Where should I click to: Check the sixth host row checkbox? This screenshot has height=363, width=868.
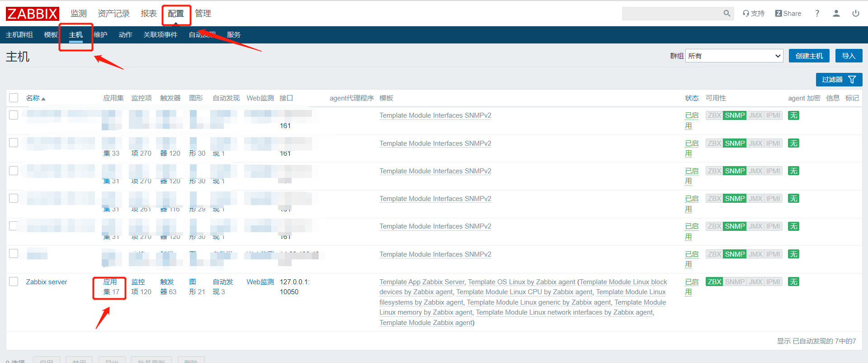[14, 253]
